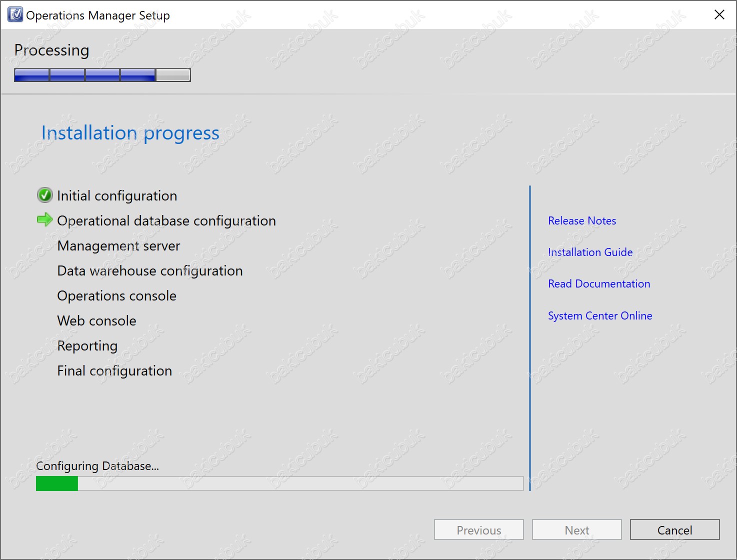
Task: Select the Management server step text
Action: 118,245
